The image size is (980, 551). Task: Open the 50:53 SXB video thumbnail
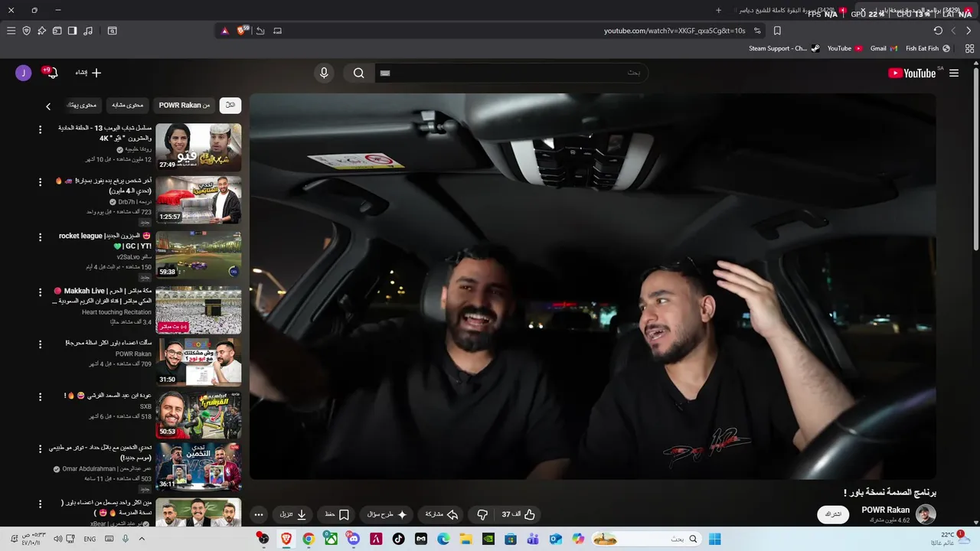[198, 415]
